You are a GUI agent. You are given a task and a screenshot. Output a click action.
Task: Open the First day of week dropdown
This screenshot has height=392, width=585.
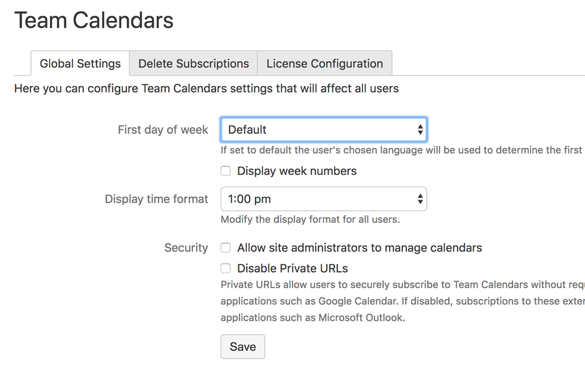tap(323, 130)
